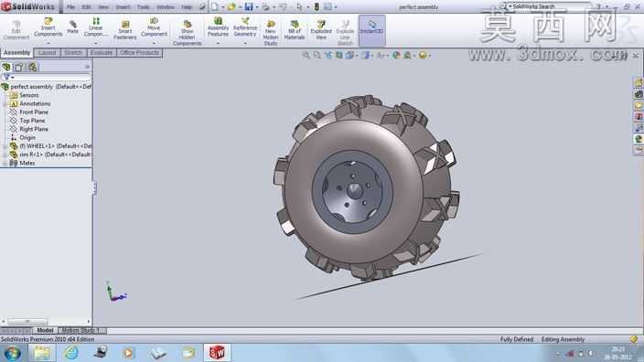Open Assembly Features tool
The width and height of the screenshot is (644, 362).
[218, 27]
